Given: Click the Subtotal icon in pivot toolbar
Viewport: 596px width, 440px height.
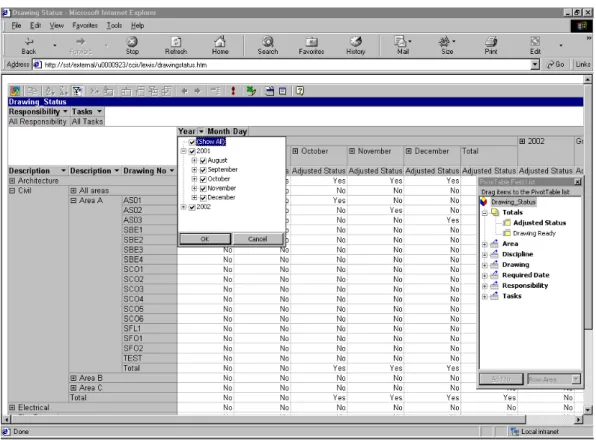Looking at the screenshot, I should click(109, 91).
